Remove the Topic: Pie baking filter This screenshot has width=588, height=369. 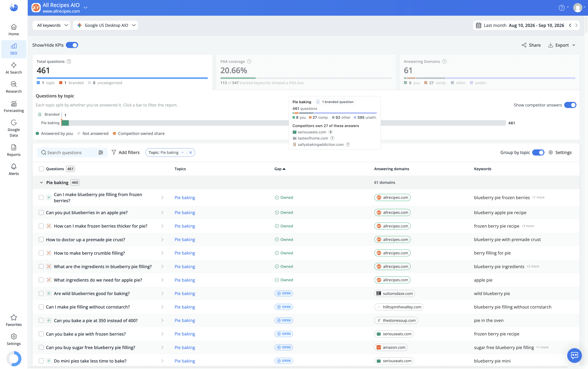click(191, 152)
